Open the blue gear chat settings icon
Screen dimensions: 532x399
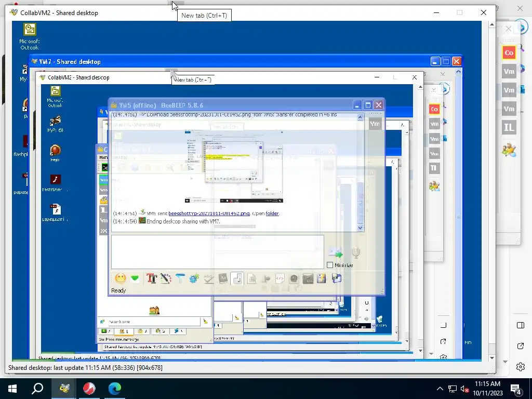(194, 278)
